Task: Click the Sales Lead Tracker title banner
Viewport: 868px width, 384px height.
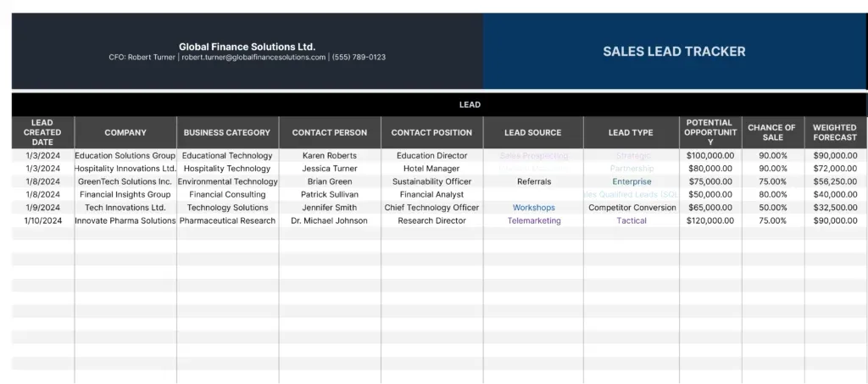Action: click(x=674, y=51)
